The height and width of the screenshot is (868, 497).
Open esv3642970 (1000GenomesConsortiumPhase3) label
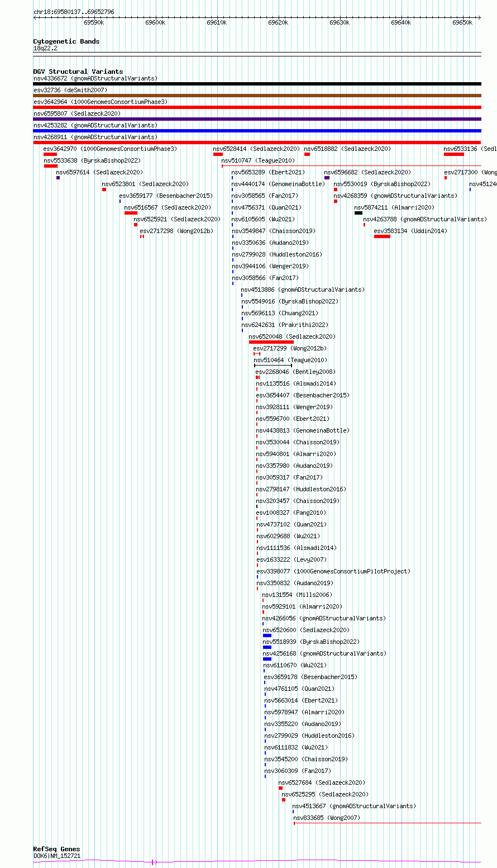click(x=110, y=149)
